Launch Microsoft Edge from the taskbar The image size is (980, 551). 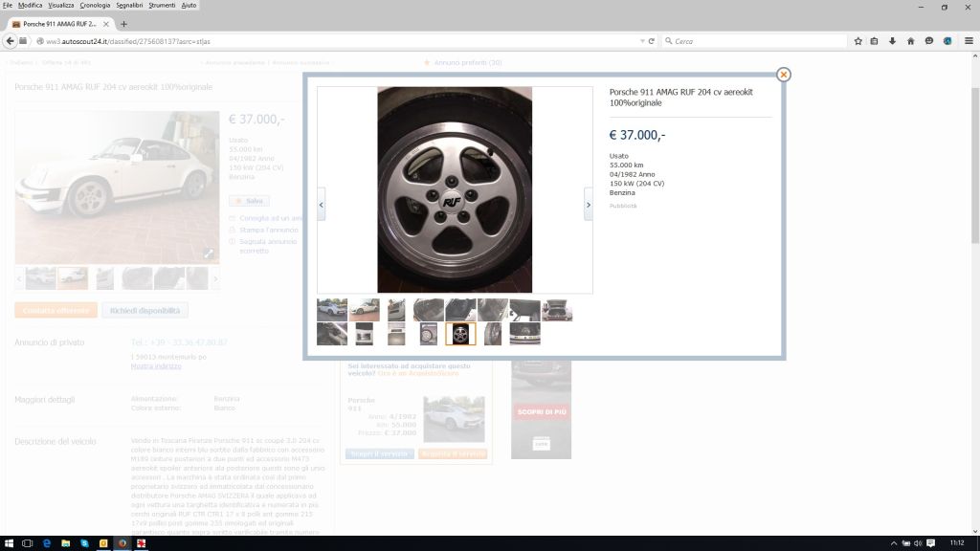pyautogui.click(x=47, y=543)
